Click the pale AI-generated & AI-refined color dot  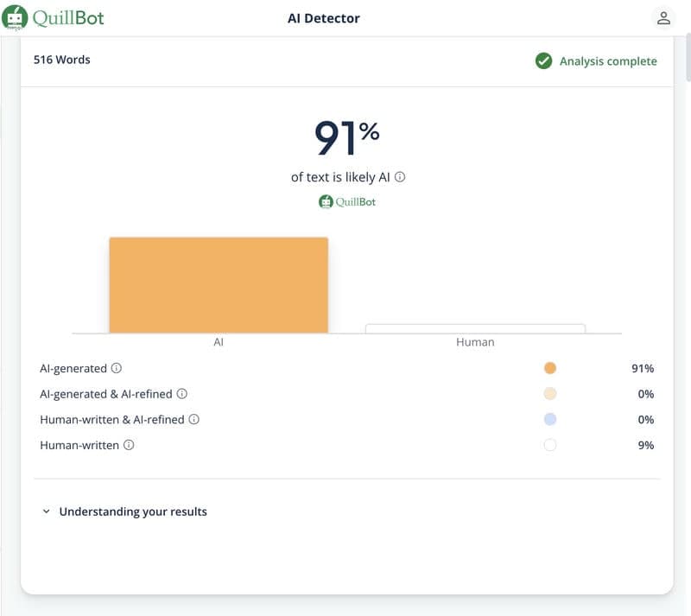pos(550,394)
